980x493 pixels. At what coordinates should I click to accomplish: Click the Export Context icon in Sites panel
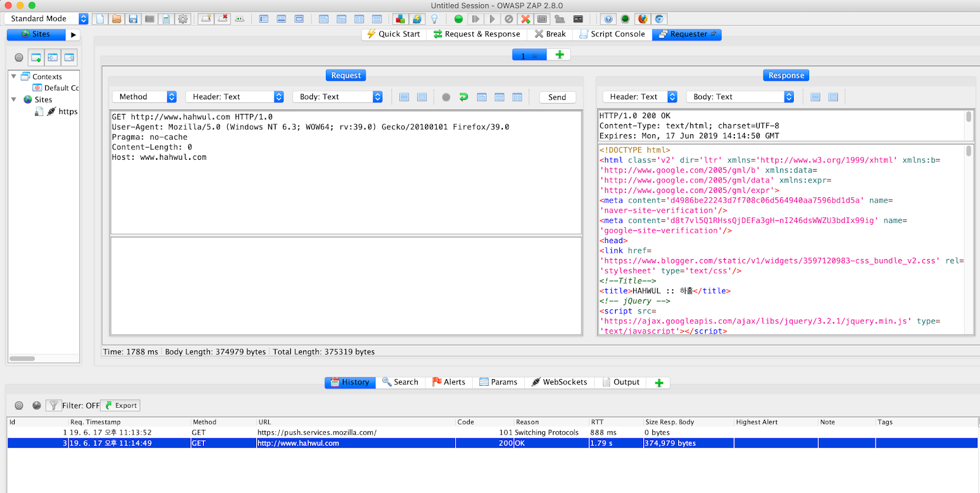click(x=69, y=58)
